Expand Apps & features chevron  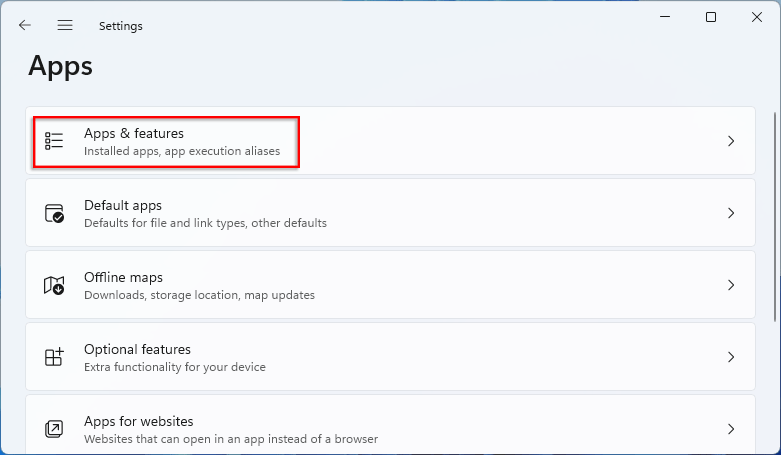731,141
